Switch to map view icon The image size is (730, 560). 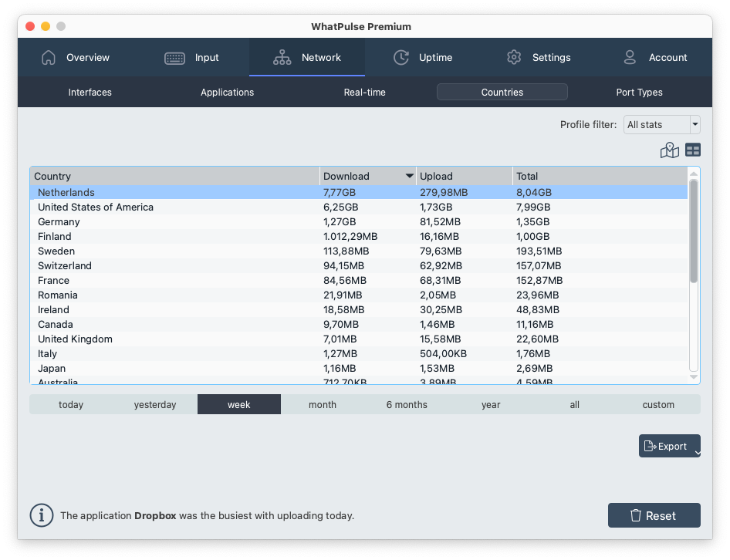coord(670,150)
